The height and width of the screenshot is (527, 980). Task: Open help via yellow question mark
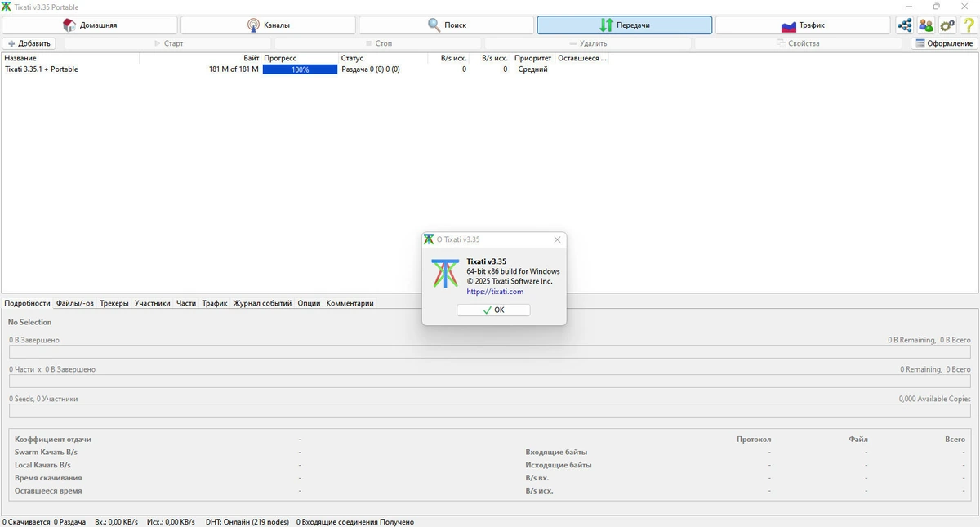969,25
